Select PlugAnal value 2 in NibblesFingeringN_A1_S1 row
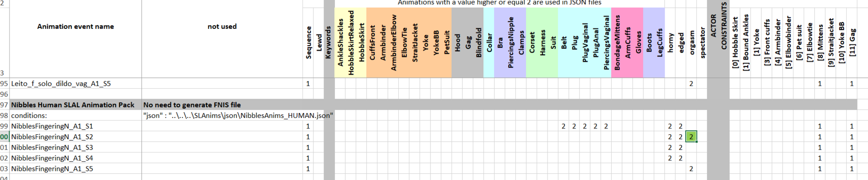 pos(595,126)
